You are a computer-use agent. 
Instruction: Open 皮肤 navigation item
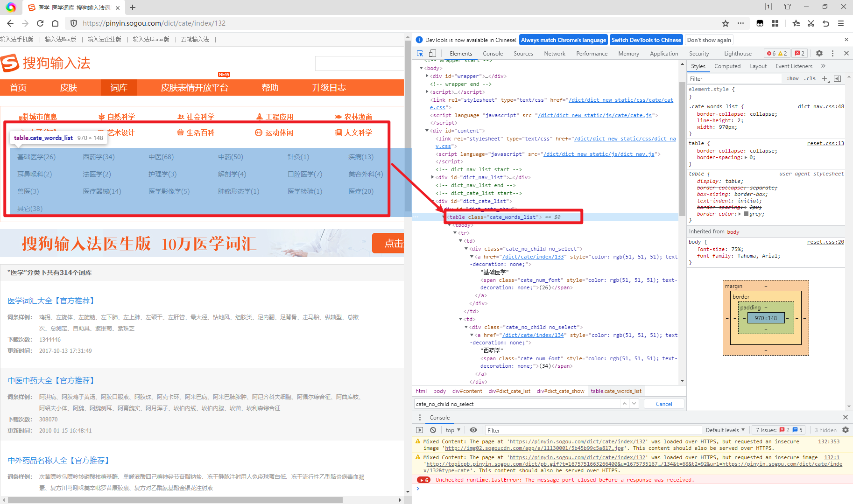tap(69, 88)
